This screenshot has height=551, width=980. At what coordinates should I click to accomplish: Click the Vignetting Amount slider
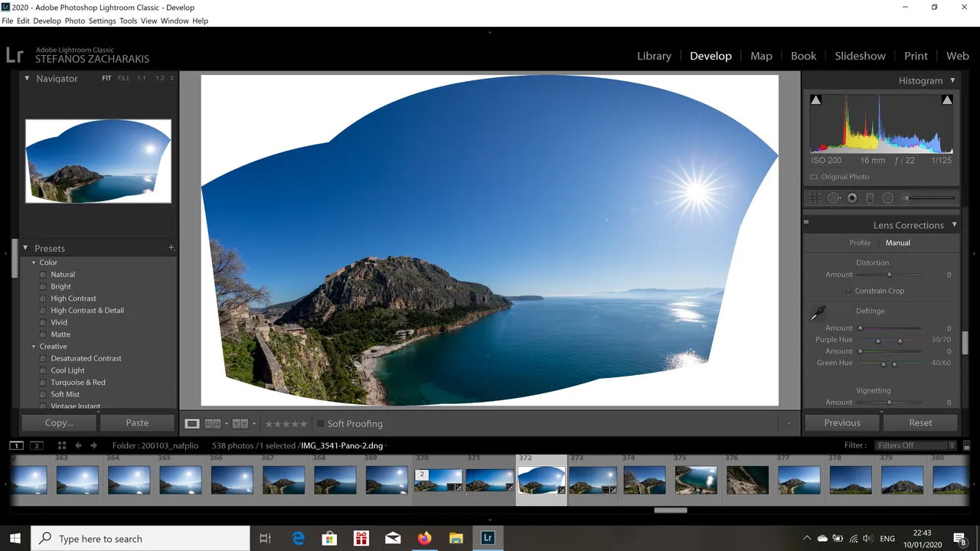(889, 403)
